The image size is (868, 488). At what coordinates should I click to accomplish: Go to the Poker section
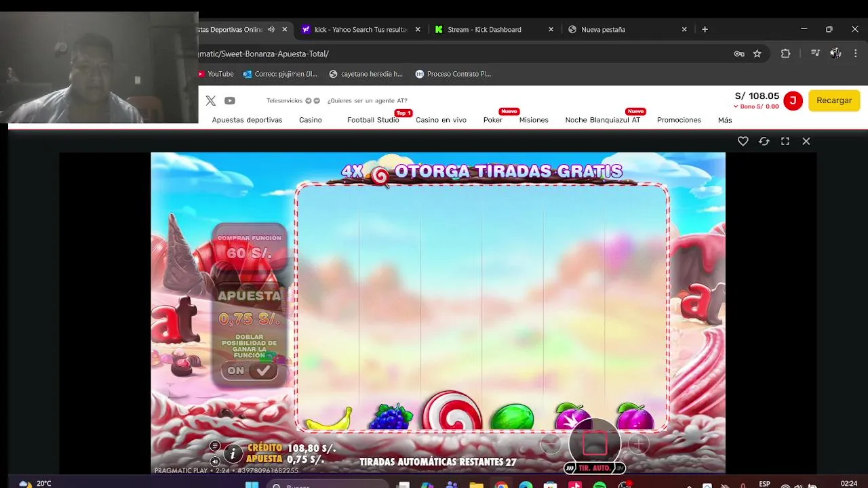point(493,120)
